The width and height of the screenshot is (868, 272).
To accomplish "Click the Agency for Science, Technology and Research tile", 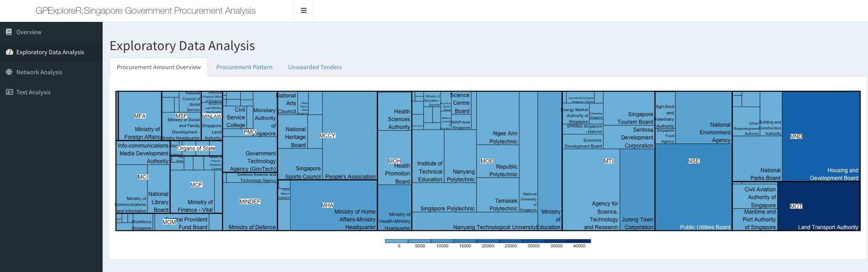I will [x=591, y=190].
